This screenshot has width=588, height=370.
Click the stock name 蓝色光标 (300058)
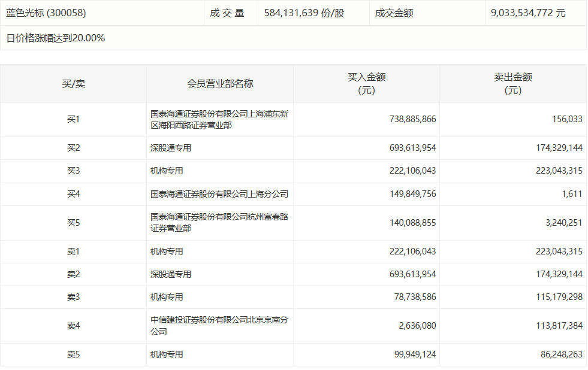pos(46,13)
